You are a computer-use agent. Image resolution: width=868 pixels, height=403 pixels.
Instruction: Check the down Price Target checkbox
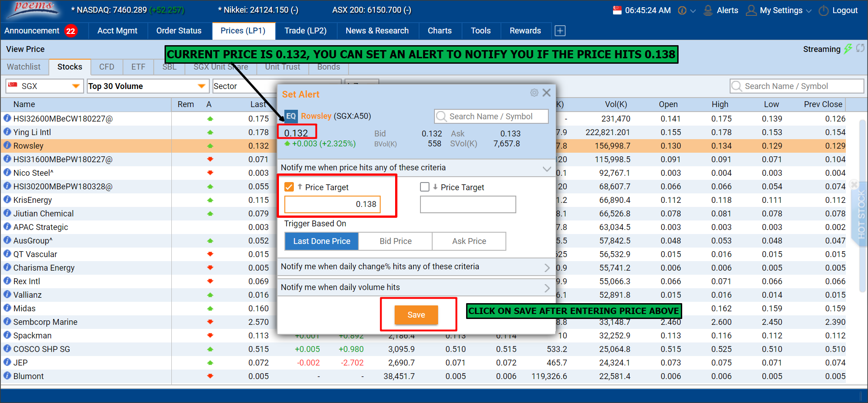point(425,187)
